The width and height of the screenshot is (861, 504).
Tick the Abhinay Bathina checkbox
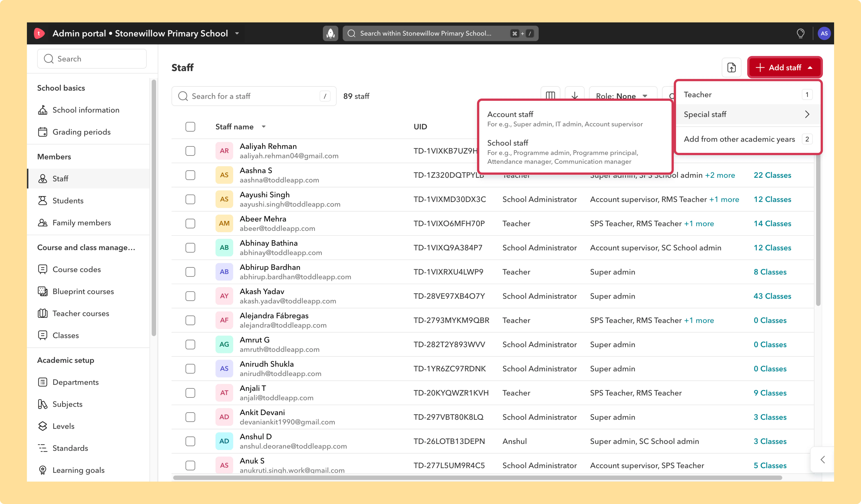[x=190, y=248]
